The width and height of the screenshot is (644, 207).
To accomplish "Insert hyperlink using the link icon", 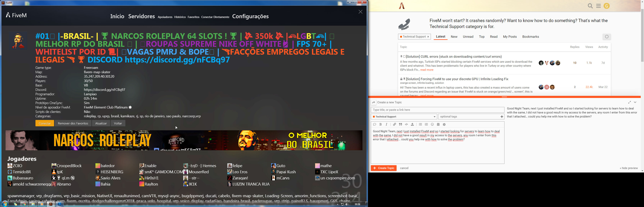I will pyautogui.click(x=394, y=125).
